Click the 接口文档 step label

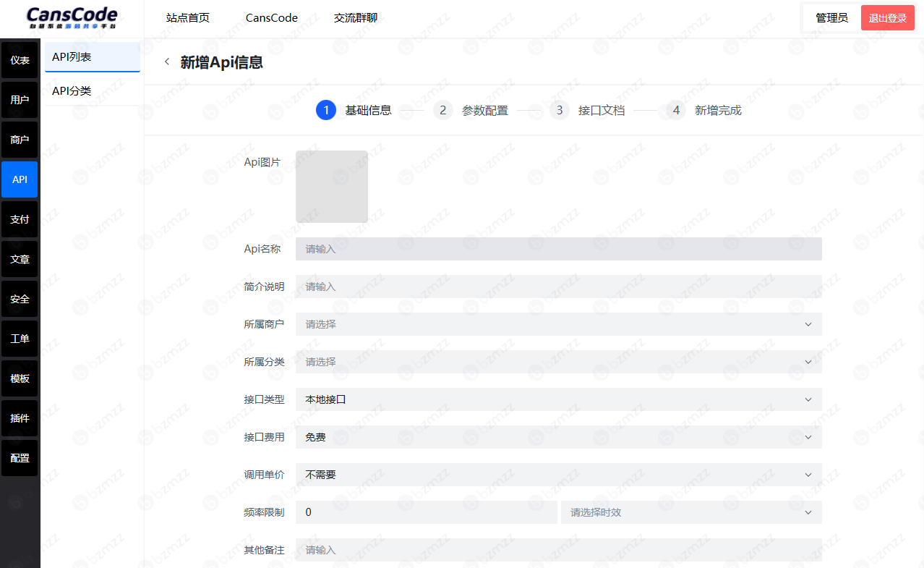coord(602,111)
